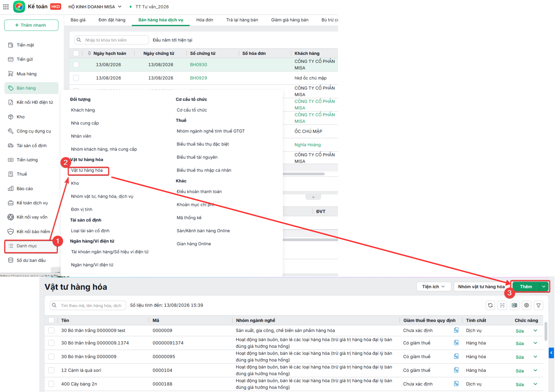Expand actions arrow for 400 Cây bàng 2n
The image size is (555, 392).
pyautogui.click(x=535, y=384)
